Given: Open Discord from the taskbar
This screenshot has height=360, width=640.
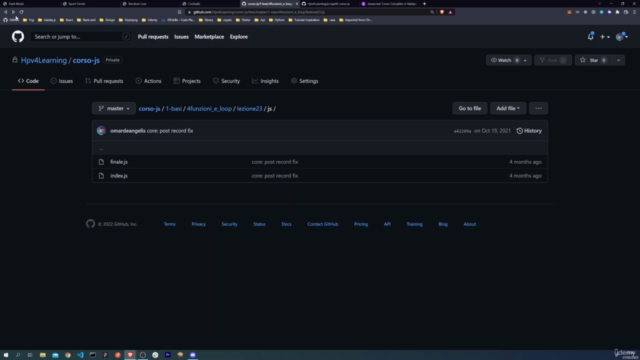Looking at the screenshot, I should (193, 355).
